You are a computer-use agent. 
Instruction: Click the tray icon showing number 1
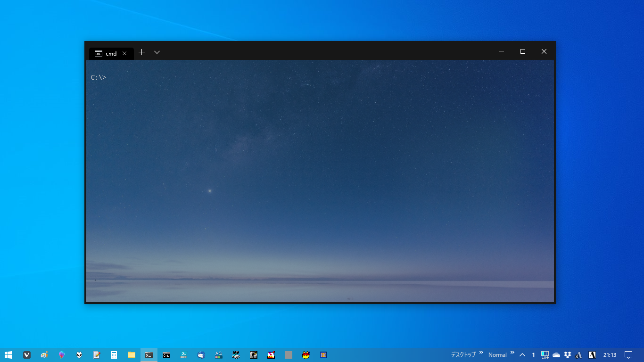click(x=534, y=355)
